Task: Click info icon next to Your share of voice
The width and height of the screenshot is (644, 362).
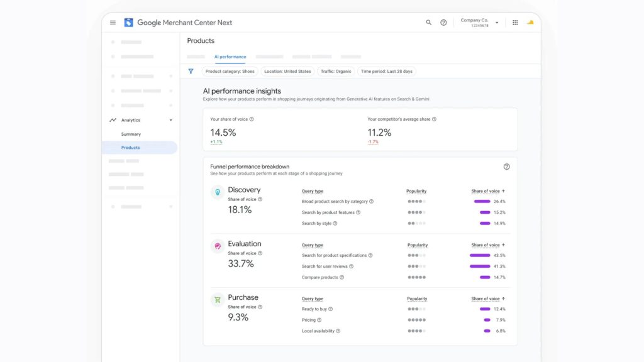Action: pyautogui.click(x=252, y=119)
